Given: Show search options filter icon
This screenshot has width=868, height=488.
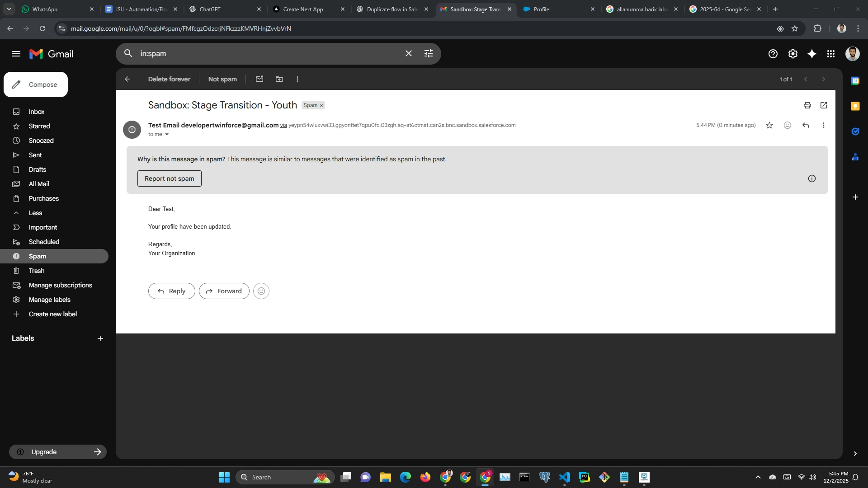Looking at the screenshot, I should (428, 53).
